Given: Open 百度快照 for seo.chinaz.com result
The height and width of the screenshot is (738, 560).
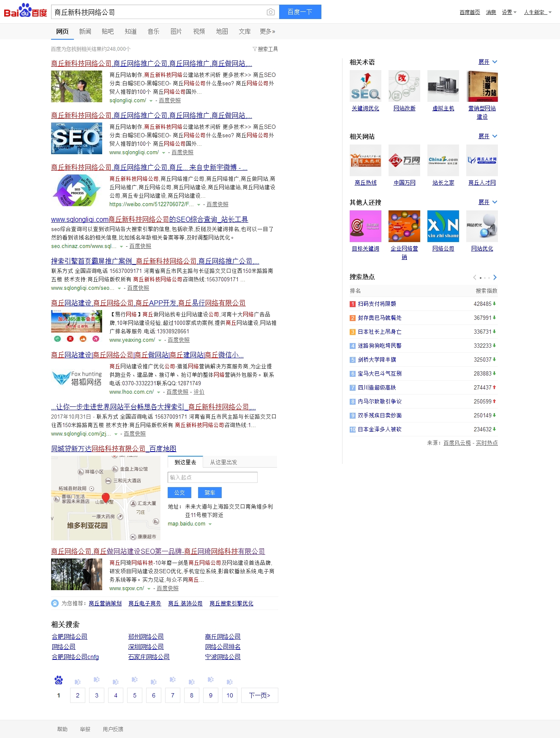Looking at the screenshot, I should [140, 246].
